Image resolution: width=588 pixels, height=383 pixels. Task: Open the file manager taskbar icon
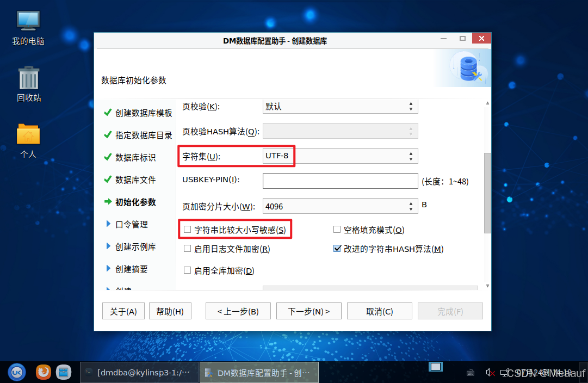click(x=64, y=372)
